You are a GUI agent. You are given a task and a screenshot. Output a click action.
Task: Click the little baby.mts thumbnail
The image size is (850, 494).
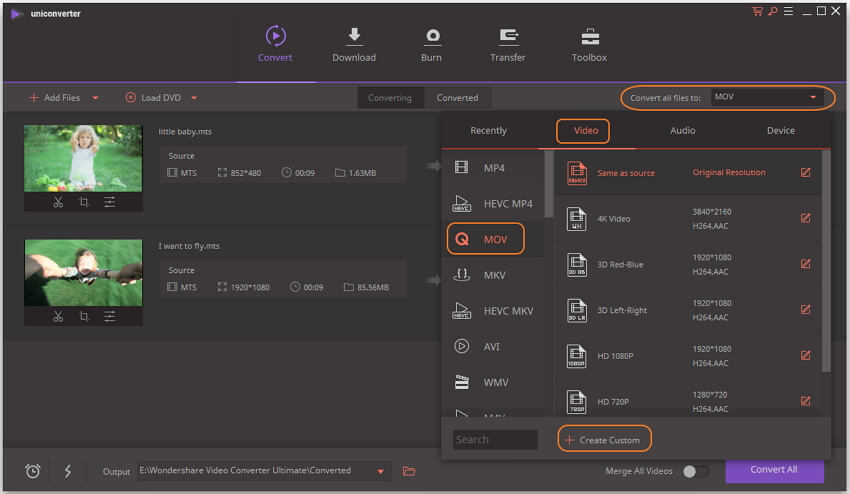pos(83,158)
